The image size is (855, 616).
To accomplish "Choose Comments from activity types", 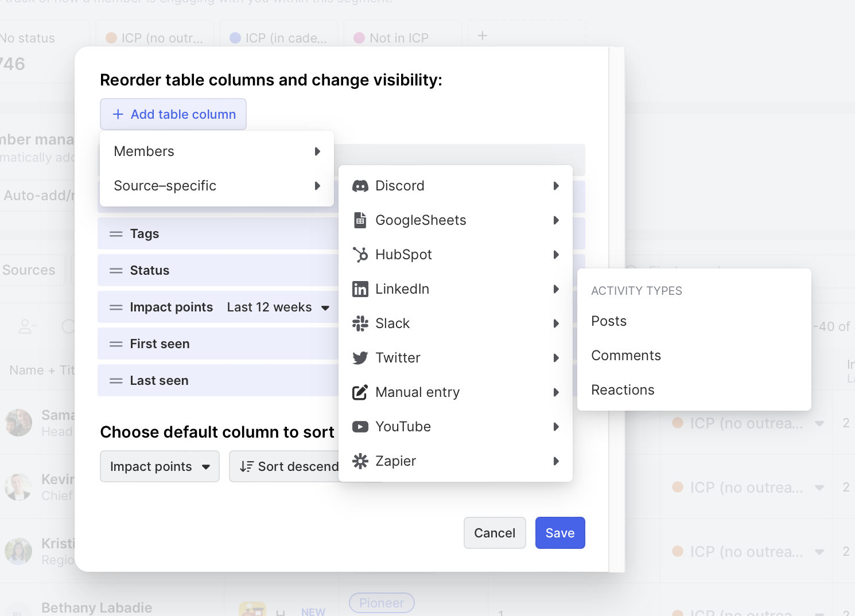I will click(x=626, y=356).
